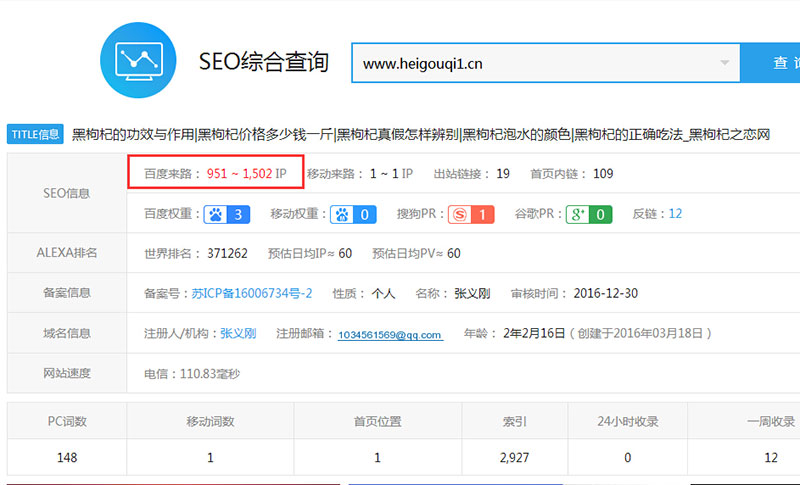Click the ALEXA排名 row label
Viewport: 800px width, 485px height.
(67, 252)
